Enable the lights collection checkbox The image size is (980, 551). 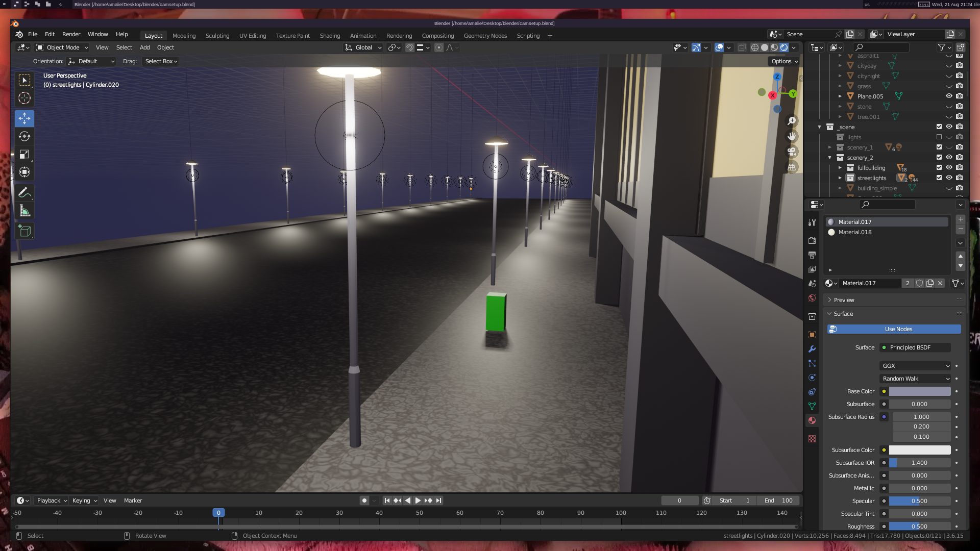click(939, 137)
